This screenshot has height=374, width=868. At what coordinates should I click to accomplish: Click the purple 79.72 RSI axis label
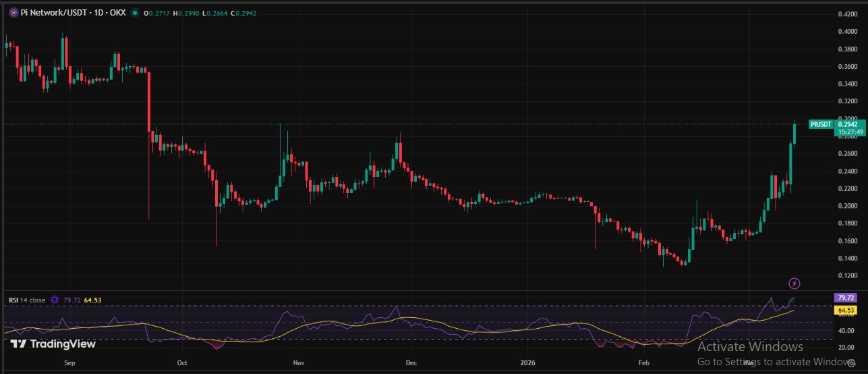click(845, 298)
